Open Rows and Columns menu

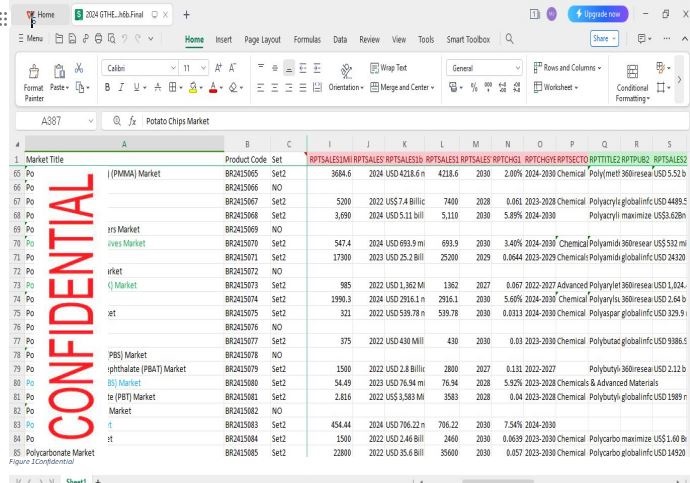(x=567, y=68)
